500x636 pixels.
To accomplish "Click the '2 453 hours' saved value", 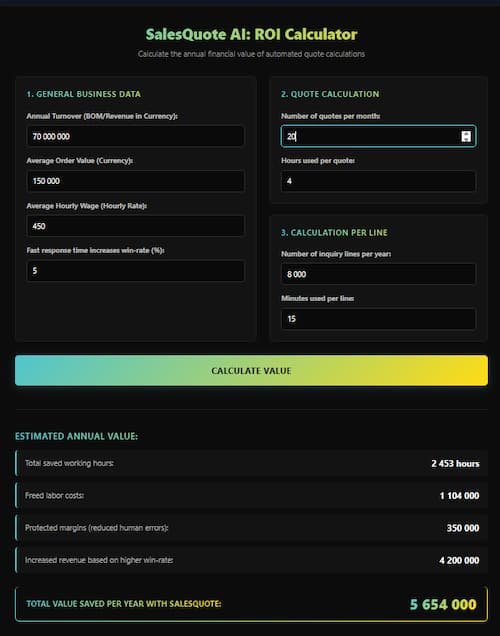I will point(455,463).
